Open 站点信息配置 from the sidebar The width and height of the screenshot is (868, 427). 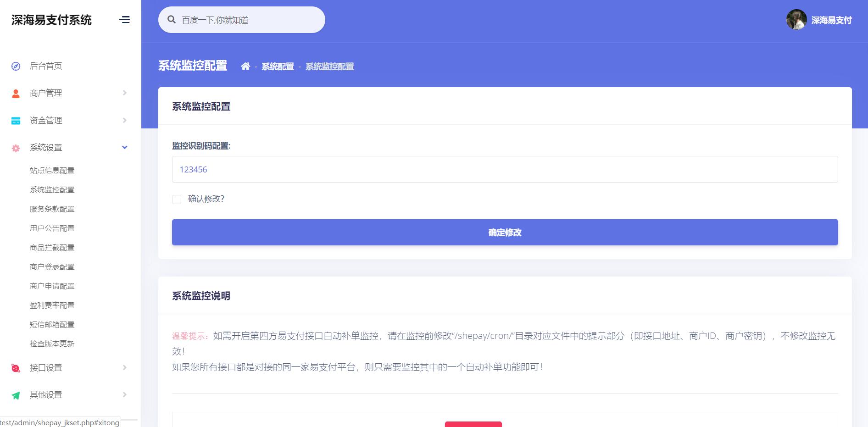[52, 170]
